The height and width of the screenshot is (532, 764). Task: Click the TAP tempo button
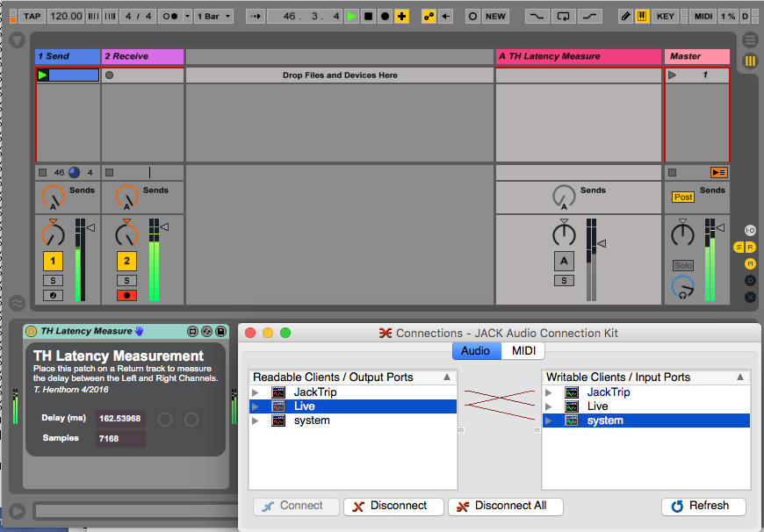[x=32, y=17]
